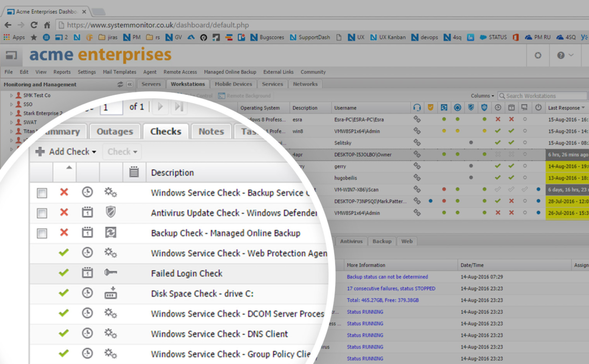The width and height of the screenshot is (589, 364).
Task: Click the Remote Background button
Action: (244, 96)
